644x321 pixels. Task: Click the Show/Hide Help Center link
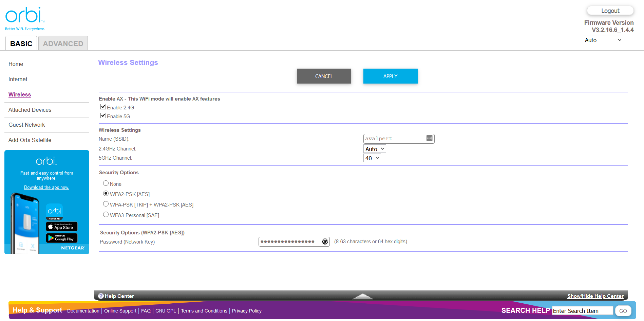595,296
